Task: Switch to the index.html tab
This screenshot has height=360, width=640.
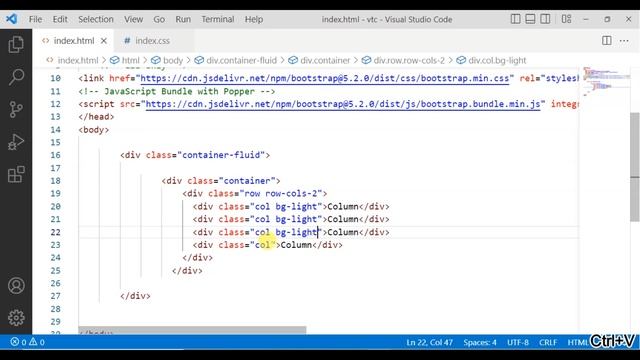Action: coord(73,41)
